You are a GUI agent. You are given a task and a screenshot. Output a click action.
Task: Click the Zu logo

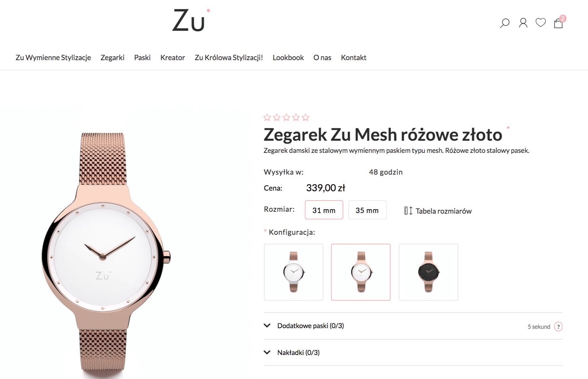point(191,20)
